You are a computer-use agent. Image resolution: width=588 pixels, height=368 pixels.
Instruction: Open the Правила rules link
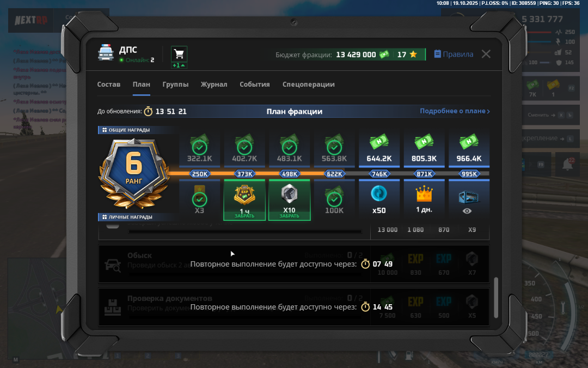454,55
